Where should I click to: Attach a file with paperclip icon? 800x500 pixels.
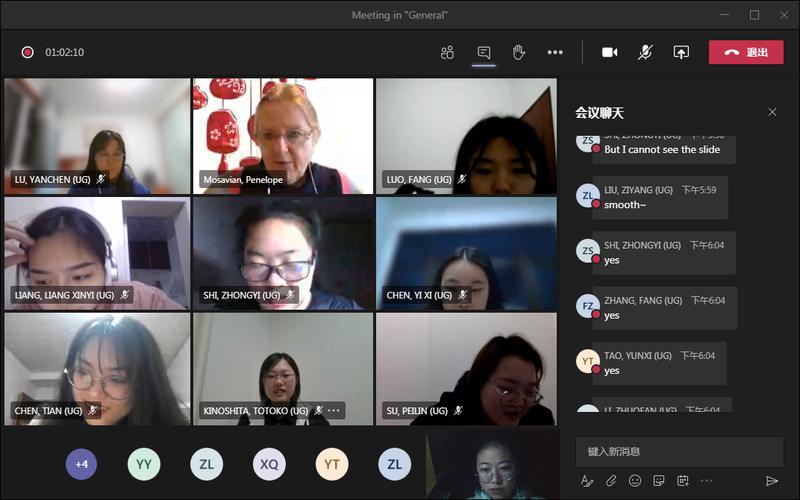point(611,481)
